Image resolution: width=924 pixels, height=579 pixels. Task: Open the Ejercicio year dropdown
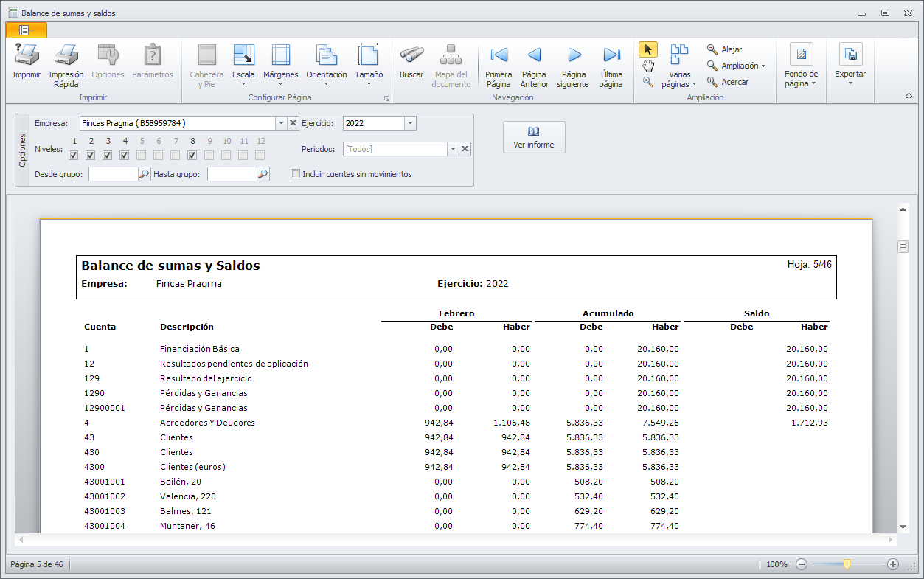click(x=410, y=123)
